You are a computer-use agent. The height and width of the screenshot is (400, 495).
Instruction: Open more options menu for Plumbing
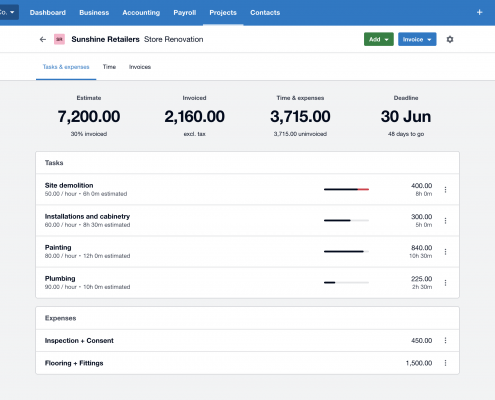(x=445, y=283)
